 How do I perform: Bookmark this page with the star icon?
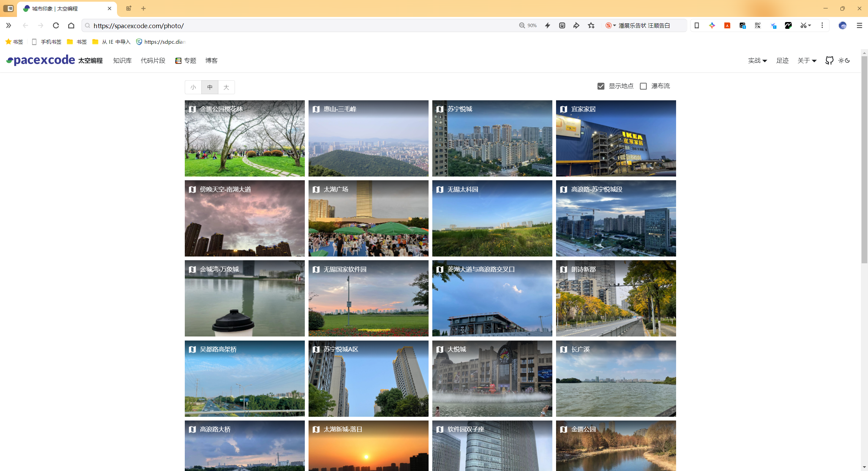(591, 25)
